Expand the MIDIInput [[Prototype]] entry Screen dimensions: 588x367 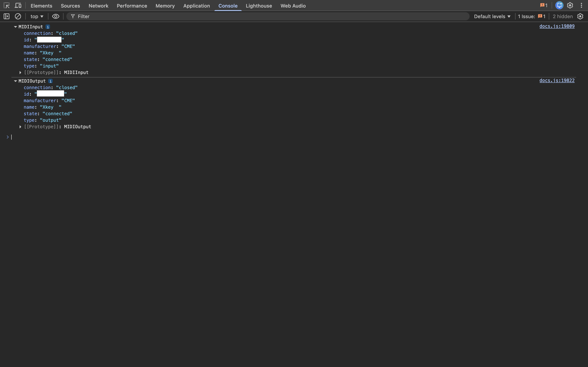click(x=20, y=72)
